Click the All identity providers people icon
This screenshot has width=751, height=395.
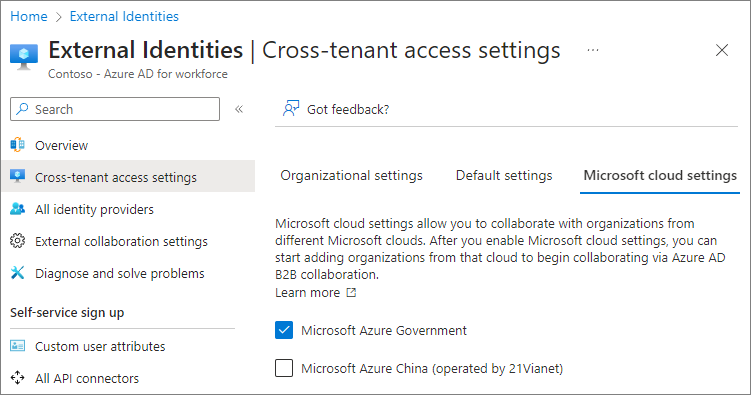pos(18,209)
